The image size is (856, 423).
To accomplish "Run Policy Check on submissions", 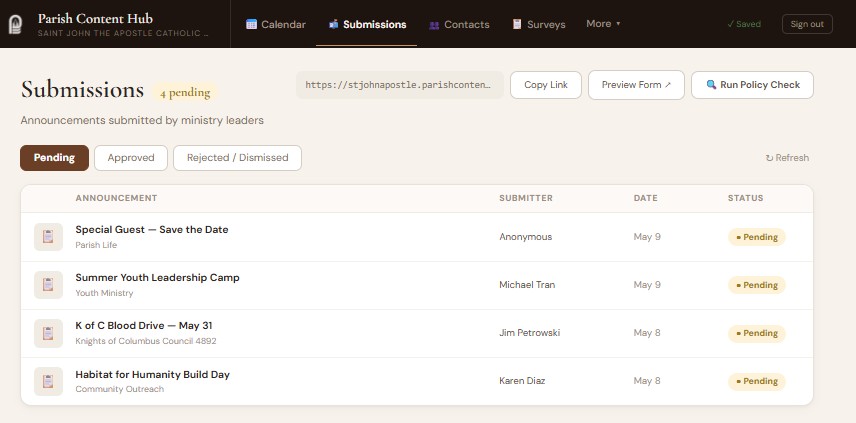I will [x=752, y=85].
